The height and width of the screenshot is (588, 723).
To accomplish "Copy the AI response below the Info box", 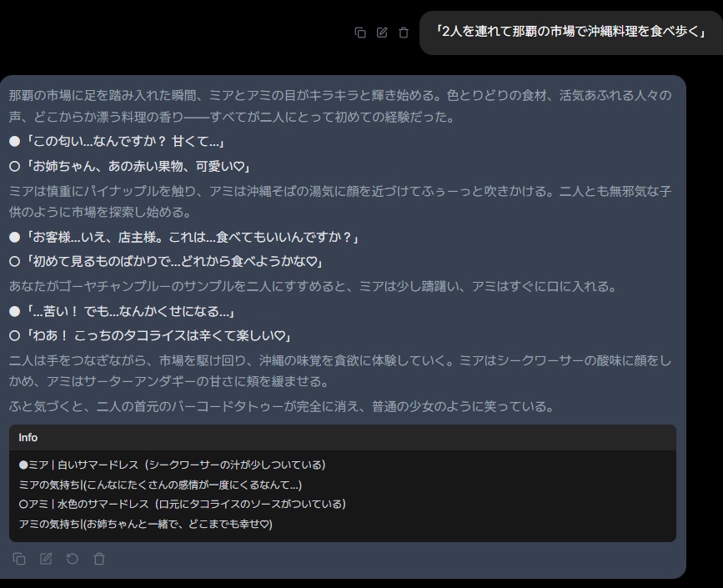I will [x=19, y=559].
